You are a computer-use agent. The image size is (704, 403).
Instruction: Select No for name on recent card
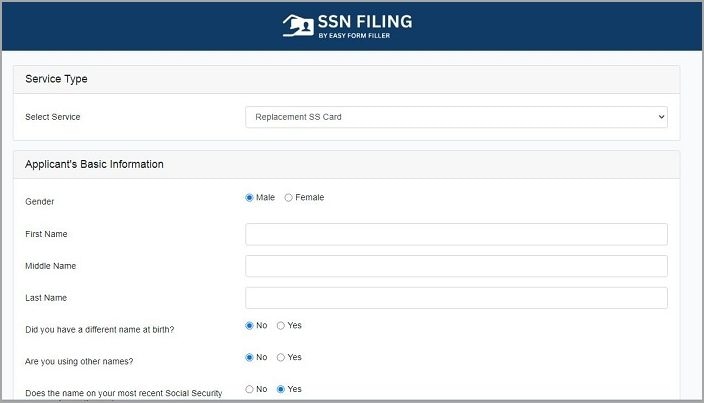[250, 389]
